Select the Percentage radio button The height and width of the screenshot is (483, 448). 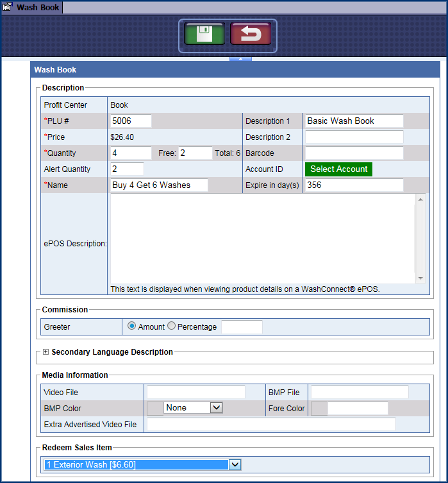click(171, 326)
